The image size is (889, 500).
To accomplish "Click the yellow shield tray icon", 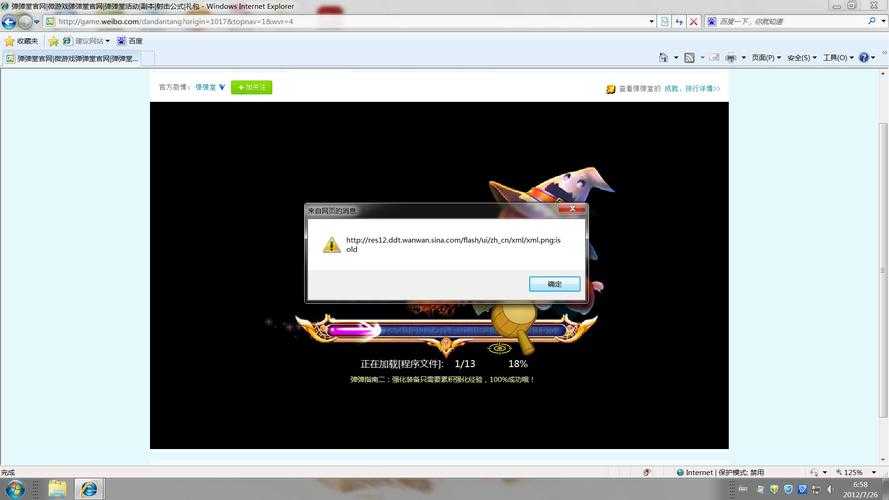I will [x=774, y=489].
